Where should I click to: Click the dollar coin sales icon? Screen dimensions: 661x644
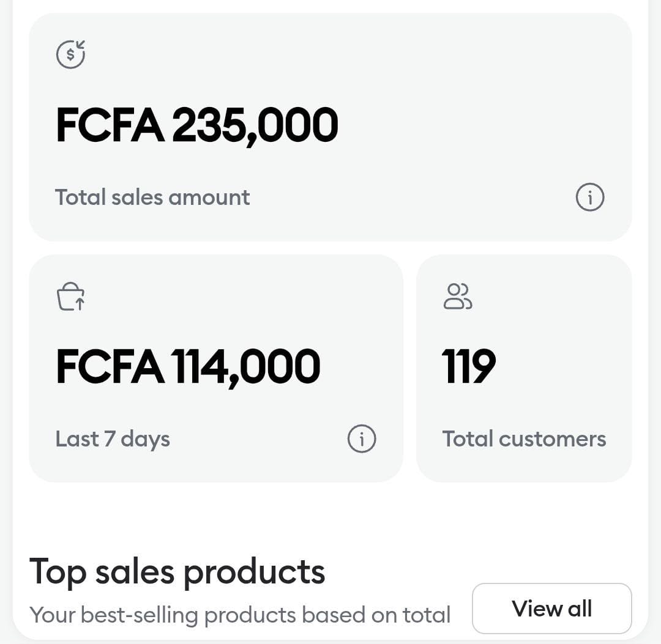click(71, 54)
